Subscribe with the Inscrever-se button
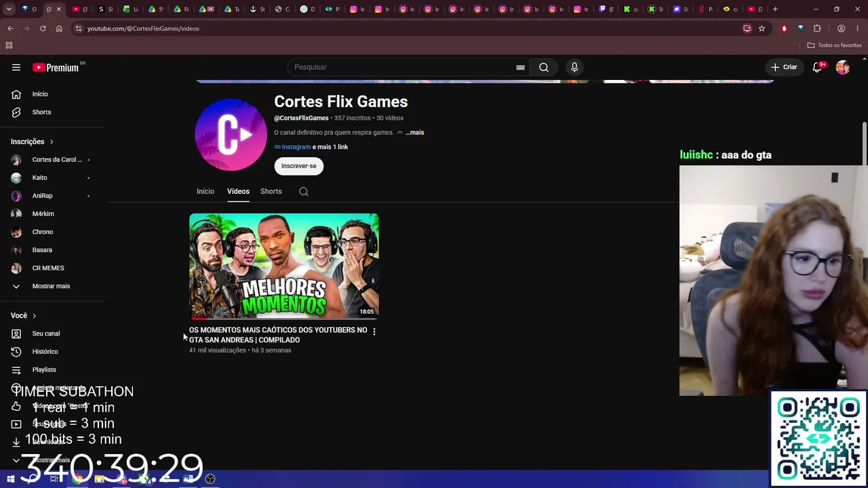This screenshot has width=868, height=488. [x=299, y=166]
